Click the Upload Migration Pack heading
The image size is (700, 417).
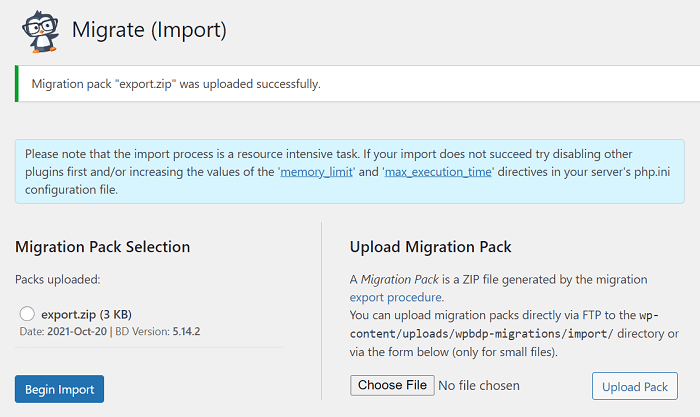tap(430, 246)
